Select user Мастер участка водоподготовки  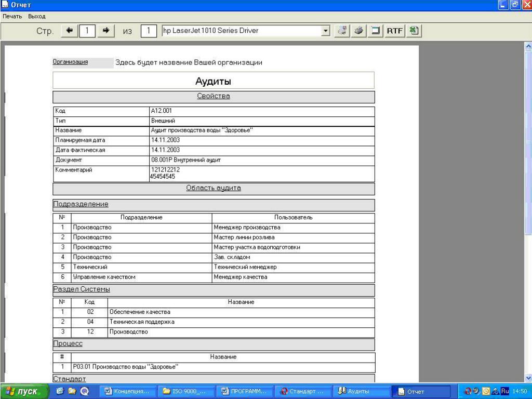[x=257, y=247]
